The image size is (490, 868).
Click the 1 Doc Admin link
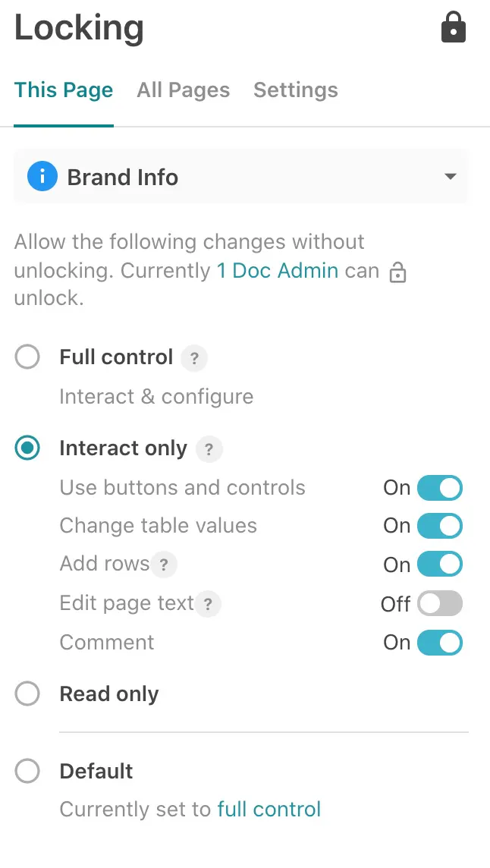click(x=278, y=271)
